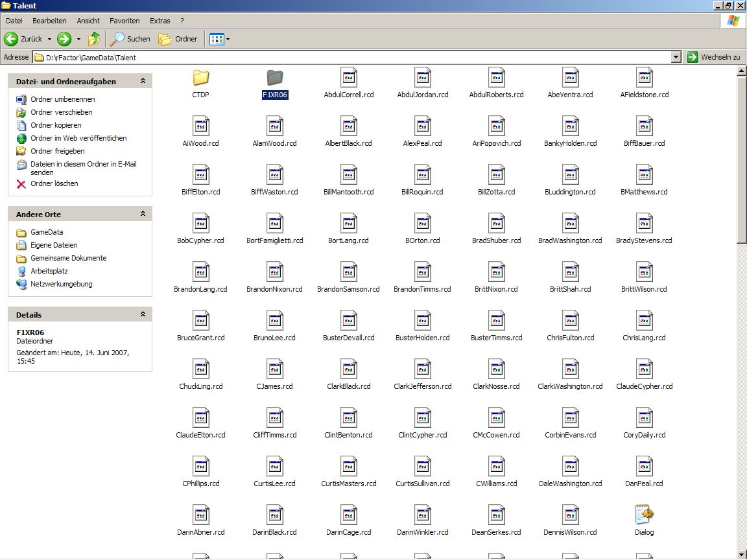Image resolution: width=747 pixels, height=560 pixels.
Task: Select the BobCypher.rcd file icon
Action: tap(200, 223)
